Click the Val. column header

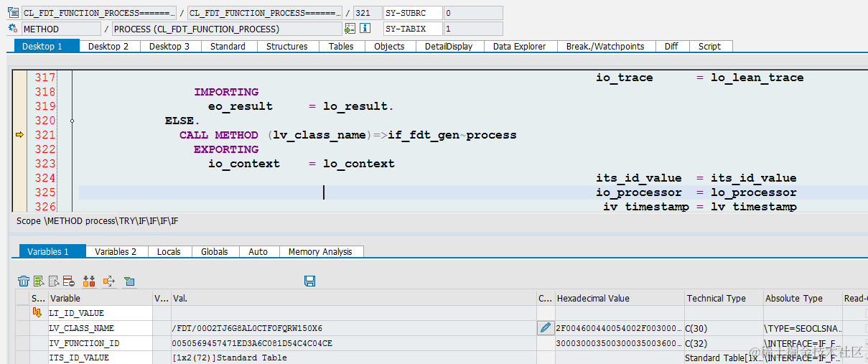(x=353, y=298)
